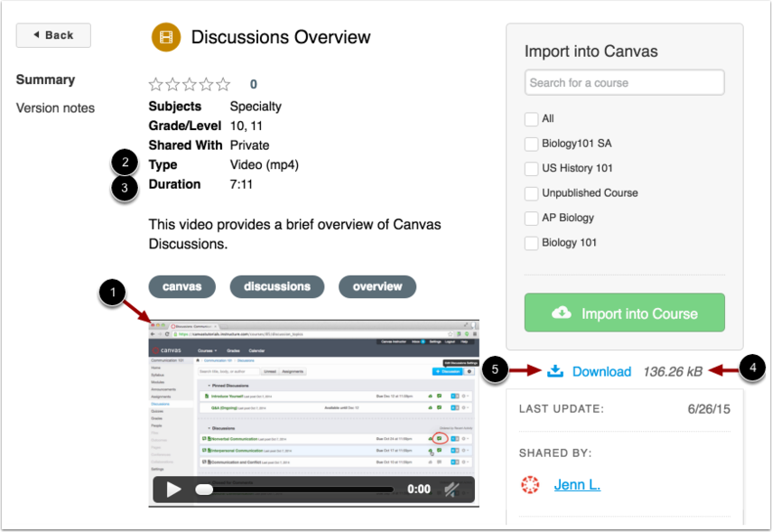Viewport: 772px width, 532px height.
Task: Click the Private shared-with value
Action: tap(249, 145)
